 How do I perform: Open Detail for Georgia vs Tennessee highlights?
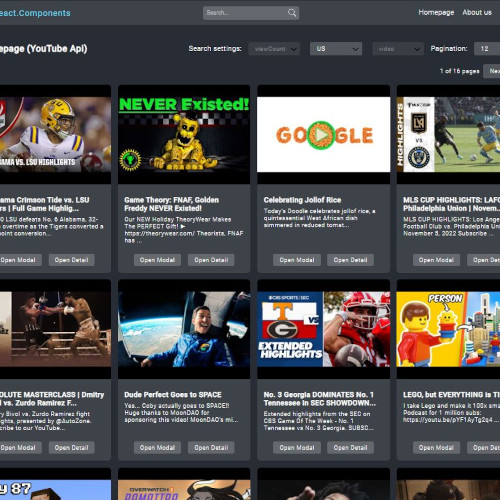click(x=350, y=448)
